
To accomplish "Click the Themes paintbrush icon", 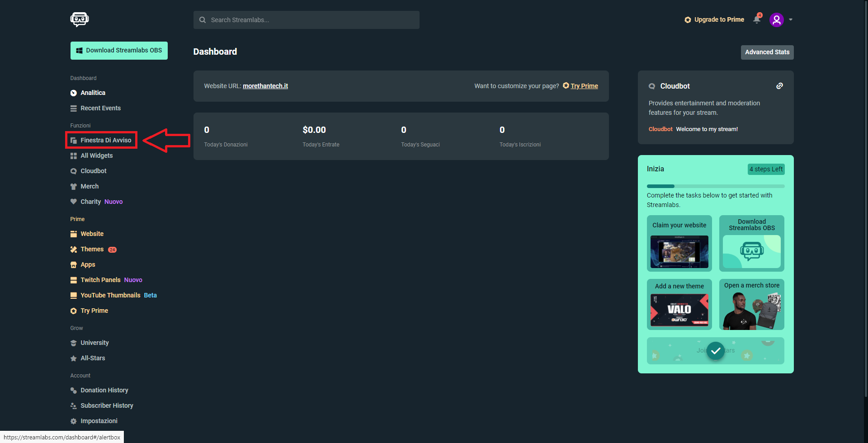I will [x=73, y=250].
